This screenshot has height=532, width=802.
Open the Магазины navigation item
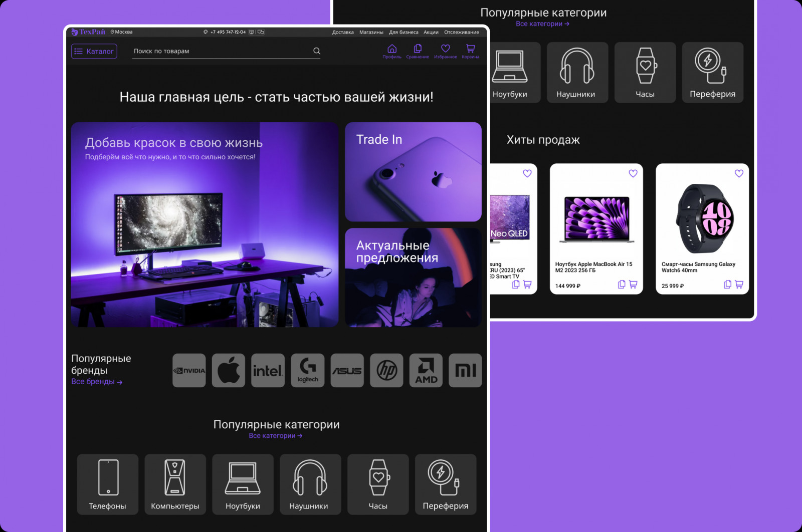(x=371, y=32)
